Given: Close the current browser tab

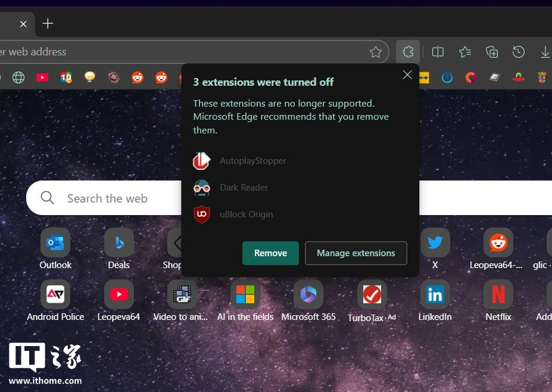Looking at the screenshot, I should 23,24.
